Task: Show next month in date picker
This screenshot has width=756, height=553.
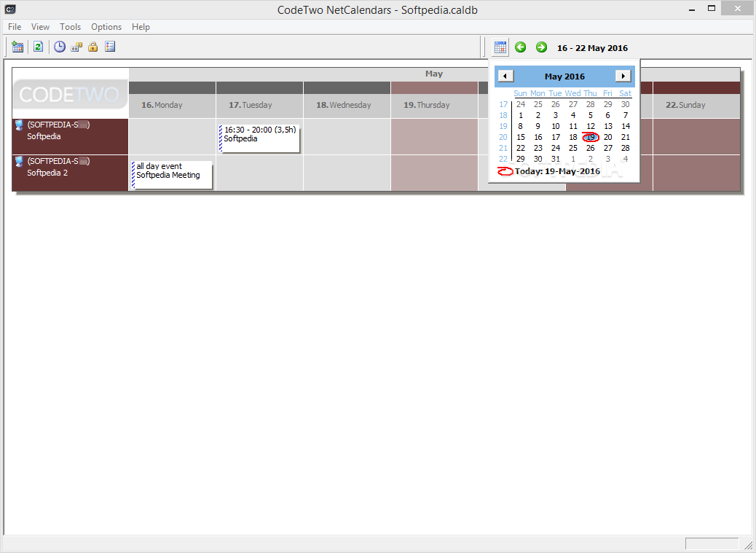Action: (623, 77)
